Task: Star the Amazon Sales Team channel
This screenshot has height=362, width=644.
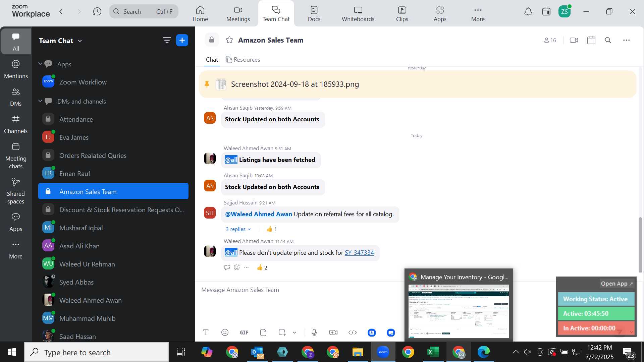Action: [x=229, y=40]
